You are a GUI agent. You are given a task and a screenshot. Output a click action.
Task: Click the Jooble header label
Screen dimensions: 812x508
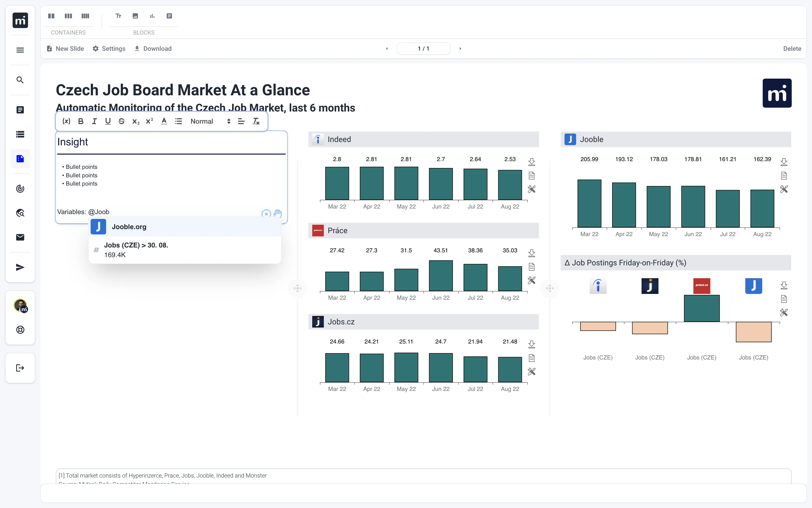click(591, 139)
